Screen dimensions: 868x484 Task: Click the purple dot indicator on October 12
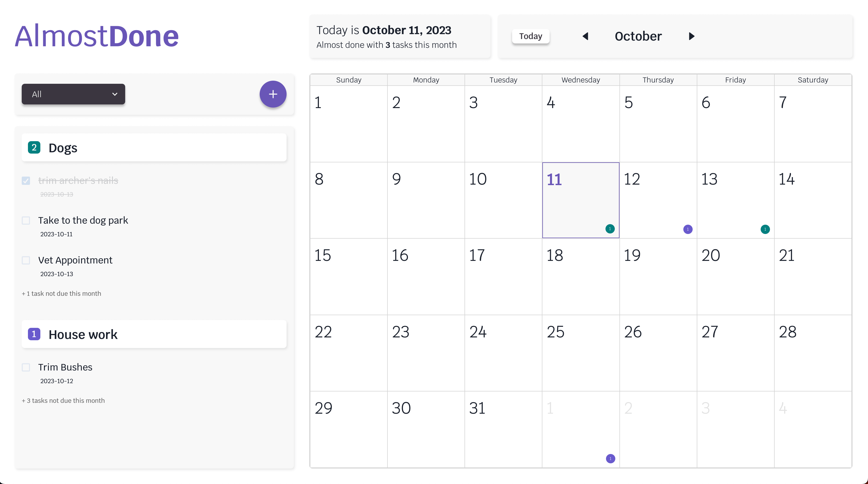point(687,229)
